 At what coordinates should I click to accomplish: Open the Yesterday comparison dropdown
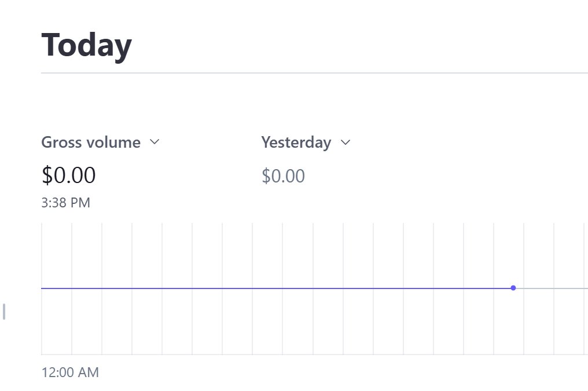306,142
